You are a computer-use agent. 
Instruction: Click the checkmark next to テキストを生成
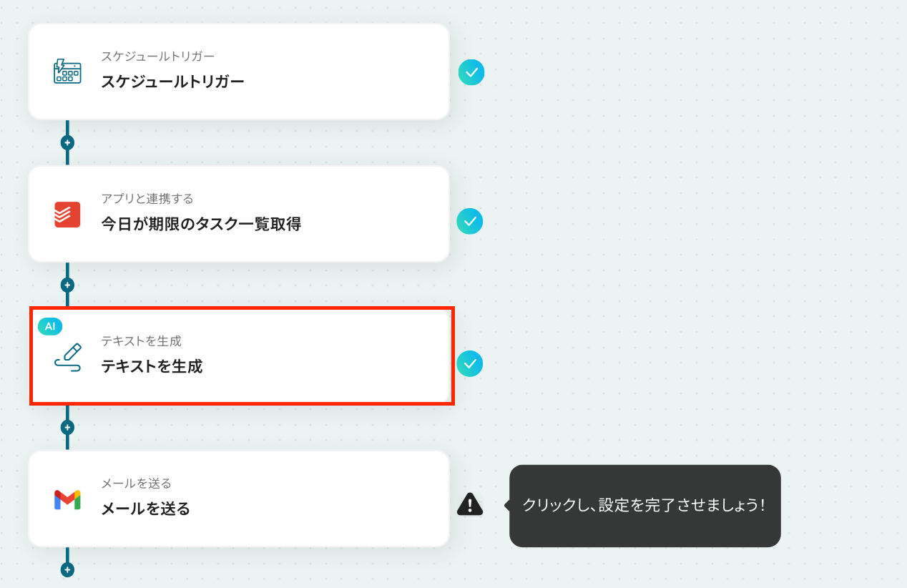coord(470,363)
